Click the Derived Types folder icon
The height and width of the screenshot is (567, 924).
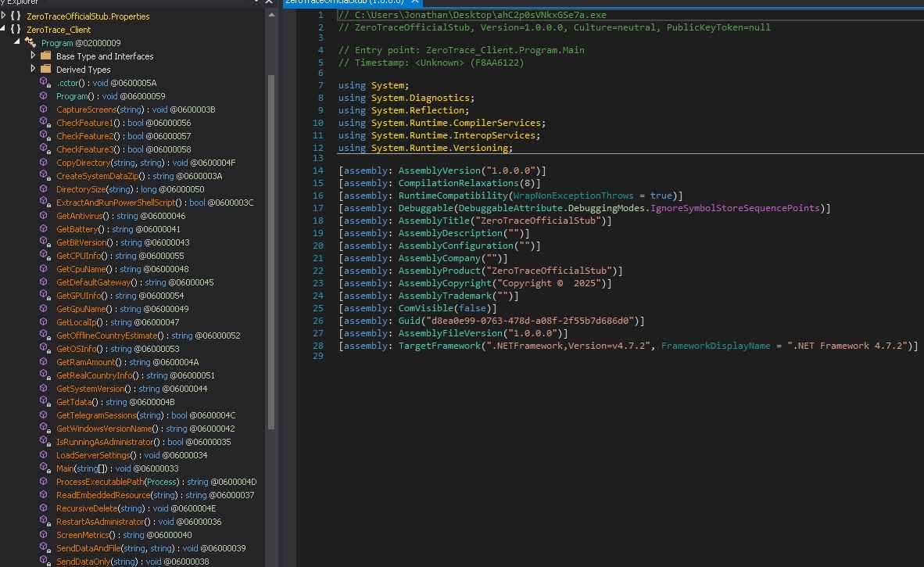click(45, 69)
